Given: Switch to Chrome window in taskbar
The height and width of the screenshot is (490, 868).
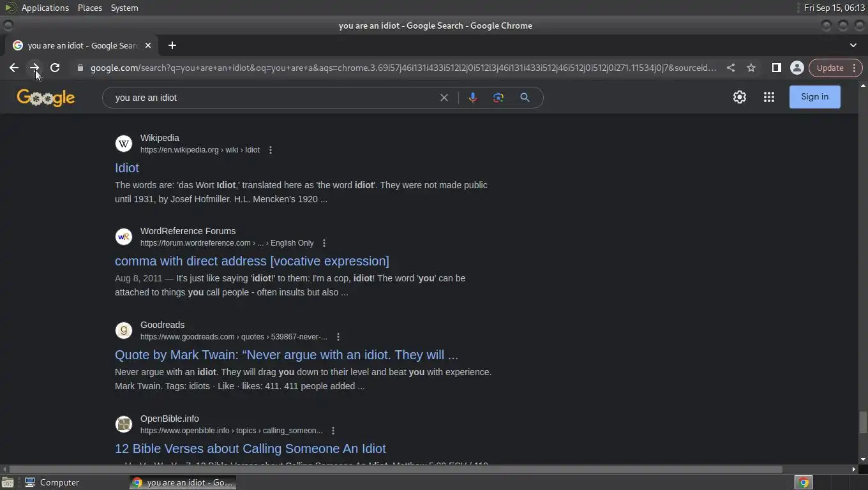Looking at the screenshot, I should [183, 482].
